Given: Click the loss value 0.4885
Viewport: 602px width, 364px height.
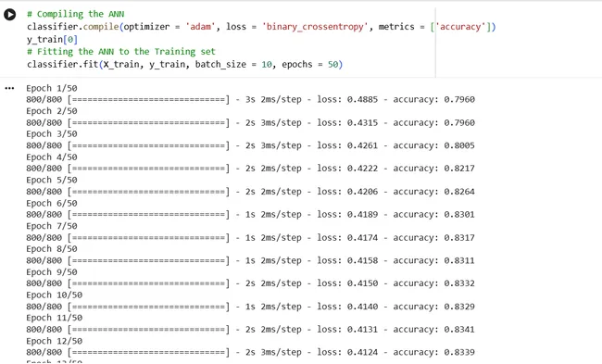Looking at the screenshot, I should [x=362, y=99].
